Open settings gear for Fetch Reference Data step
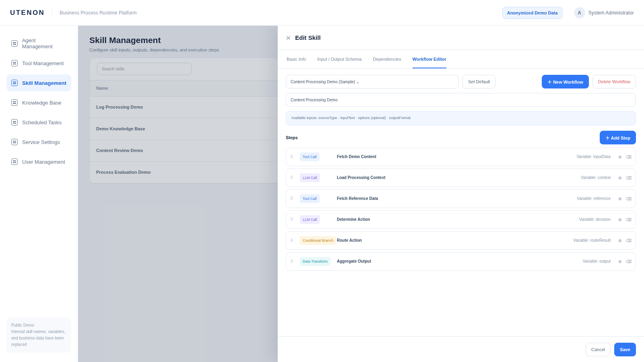 pyautogui.click(x=620, y=199)
